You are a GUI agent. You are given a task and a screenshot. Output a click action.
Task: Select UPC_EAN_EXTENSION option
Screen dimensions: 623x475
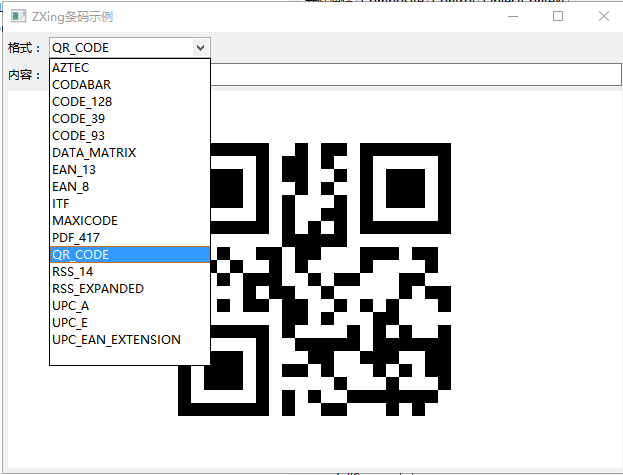click(130, 340)
